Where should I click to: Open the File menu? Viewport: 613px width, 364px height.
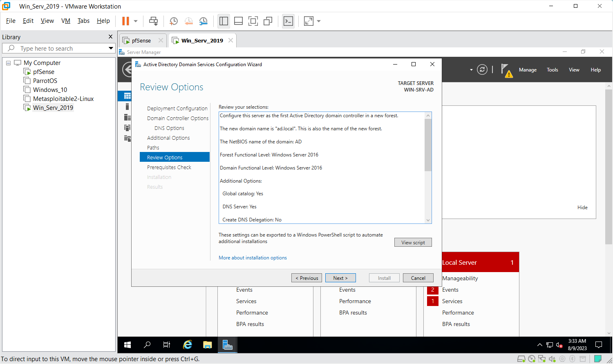coord(11,21)
